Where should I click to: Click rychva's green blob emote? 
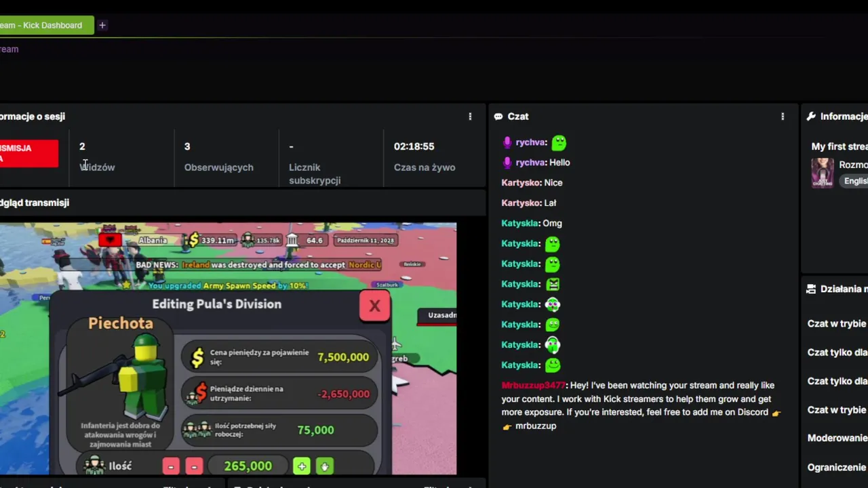[559, 142]
